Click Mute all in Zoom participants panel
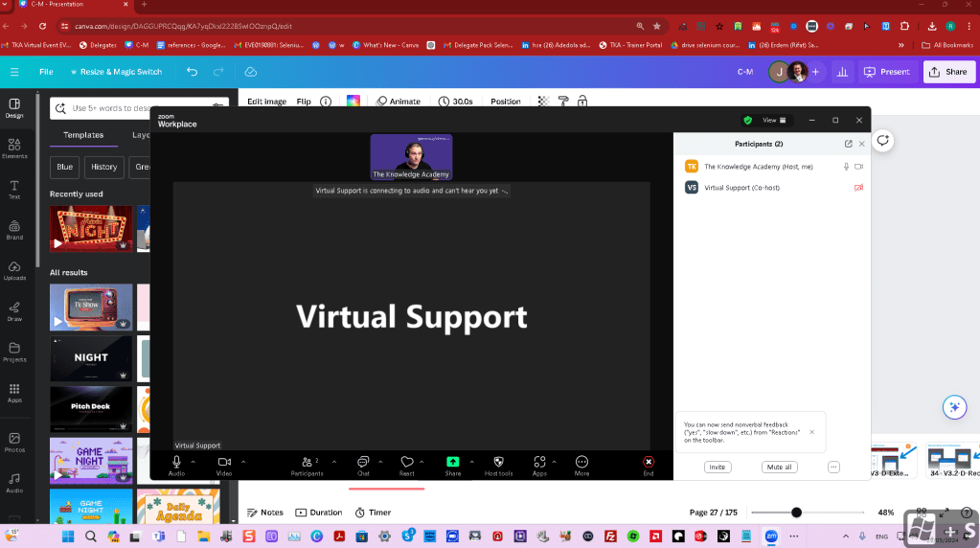980x548 pixels. [780, 467]
